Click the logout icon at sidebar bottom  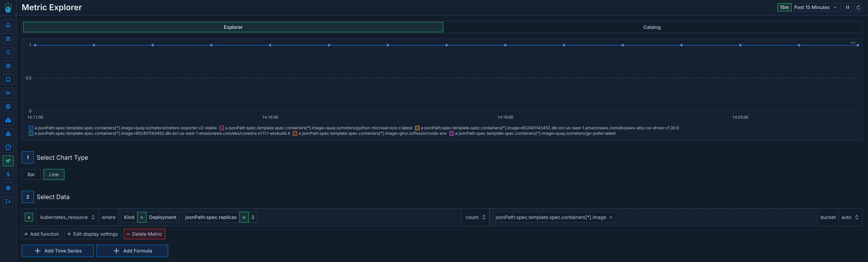pos(8,201)
